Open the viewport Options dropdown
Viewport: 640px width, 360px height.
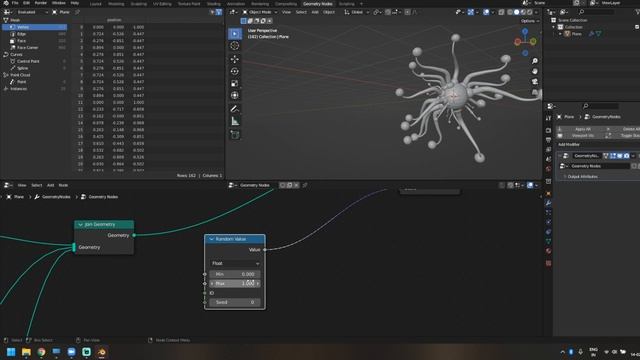click(530, 21)
